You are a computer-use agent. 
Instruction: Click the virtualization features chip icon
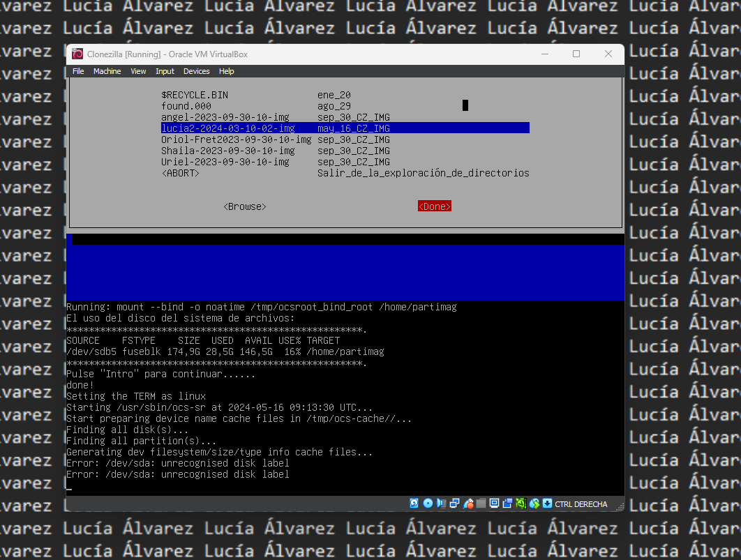[x=521, y=503]
